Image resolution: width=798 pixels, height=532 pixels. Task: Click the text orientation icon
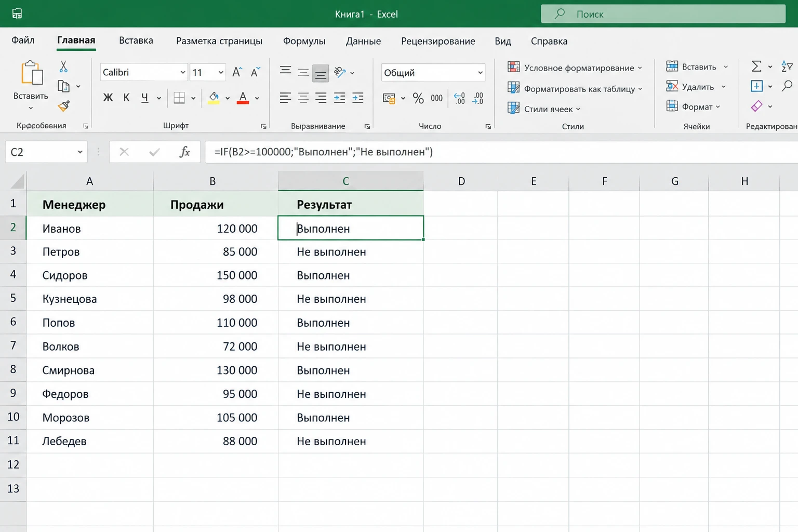(340, 72)
